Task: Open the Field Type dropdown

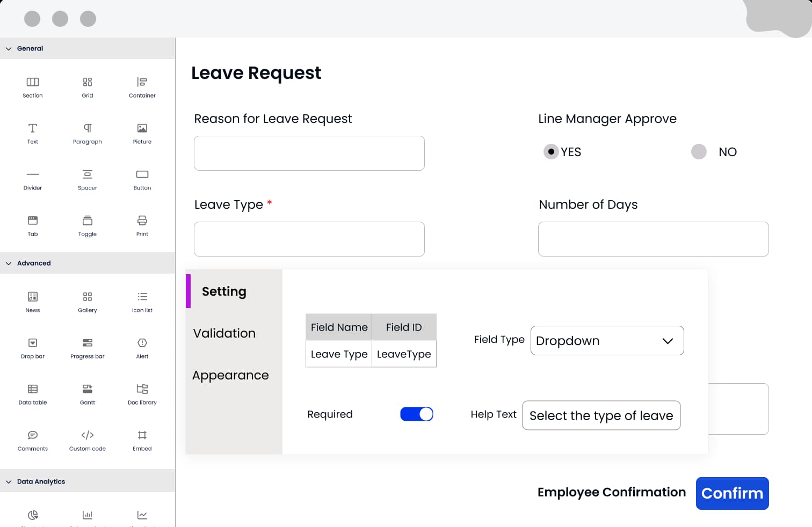Action: coord(607,341)
